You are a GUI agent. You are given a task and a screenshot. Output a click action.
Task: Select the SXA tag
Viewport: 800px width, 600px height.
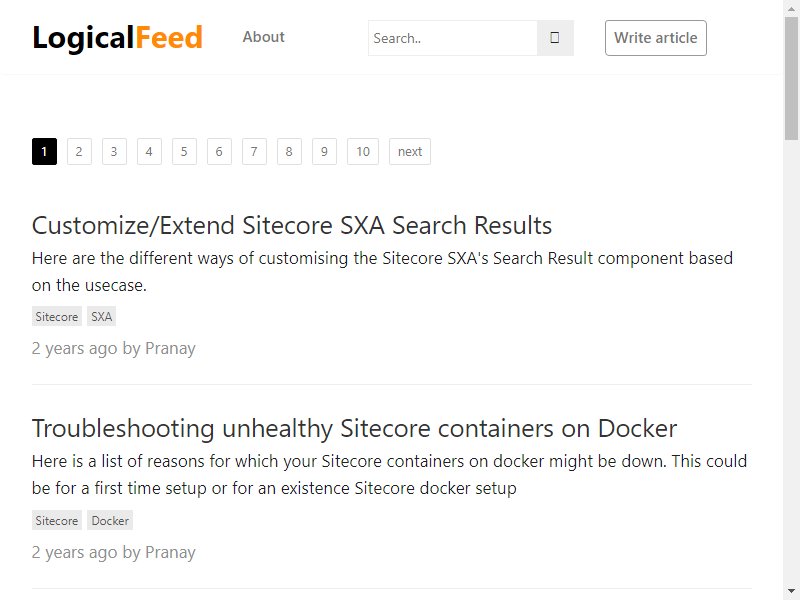click(102, 316)
